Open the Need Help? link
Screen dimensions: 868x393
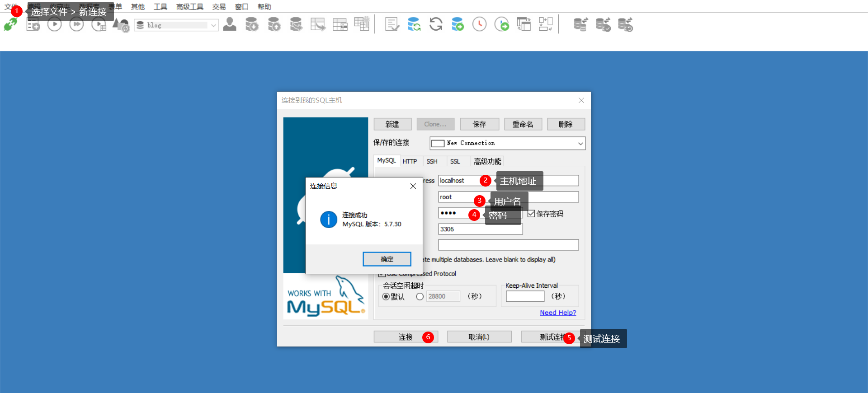(x=558, y=313)
